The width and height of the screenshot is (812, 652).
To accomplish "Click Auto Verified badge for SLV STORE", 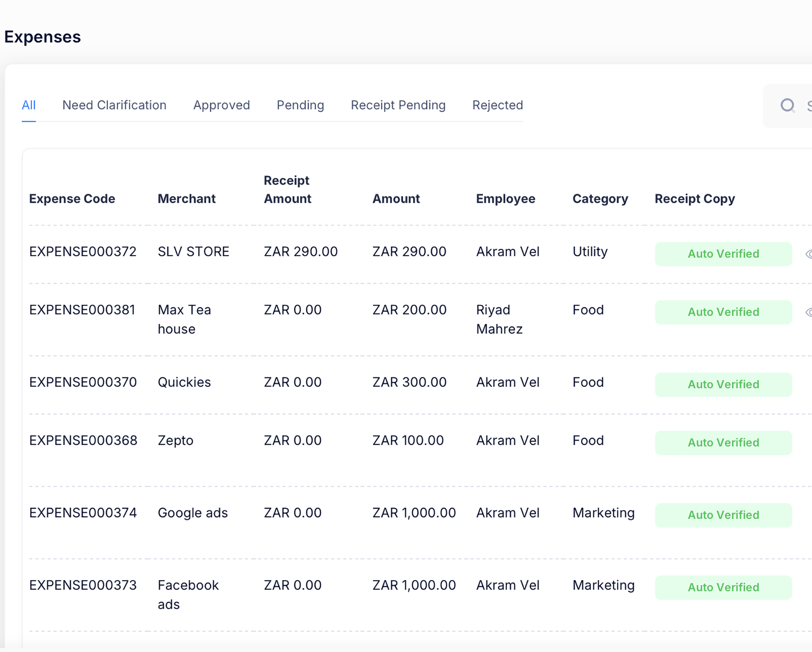I will coord(723,254).
